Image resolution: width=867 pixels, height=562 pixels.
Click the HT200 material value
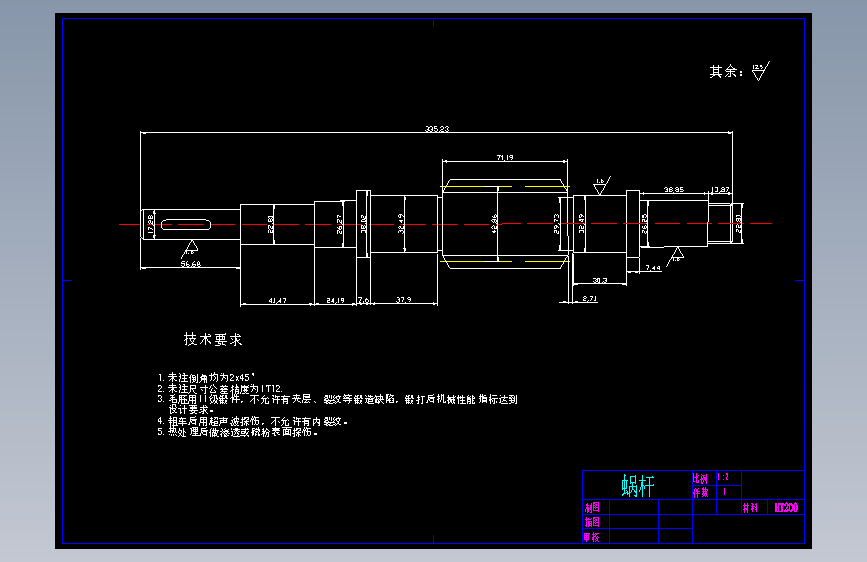(x=786, y=508)
